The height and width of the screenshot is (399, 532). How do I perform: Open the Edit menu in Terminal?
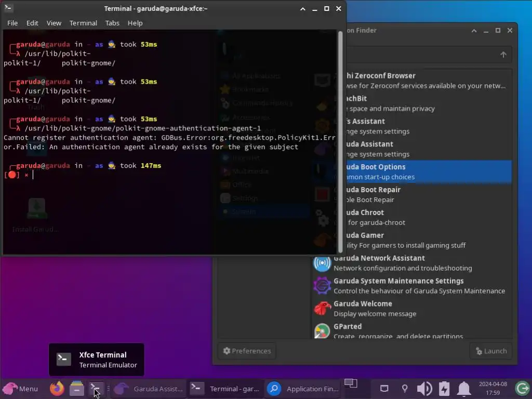pyautogui.click(x=32, y=23)
